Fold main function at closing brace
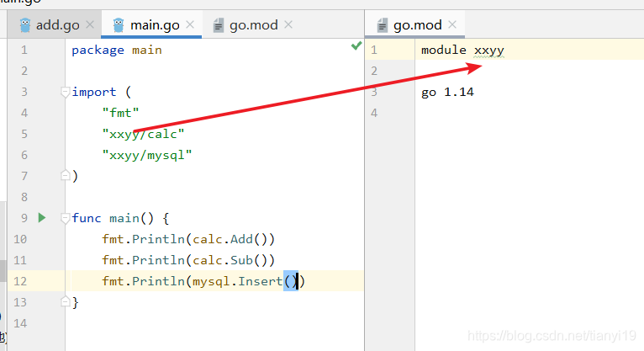The height and width of the screenshot is (351, 644). click(65, 301)
